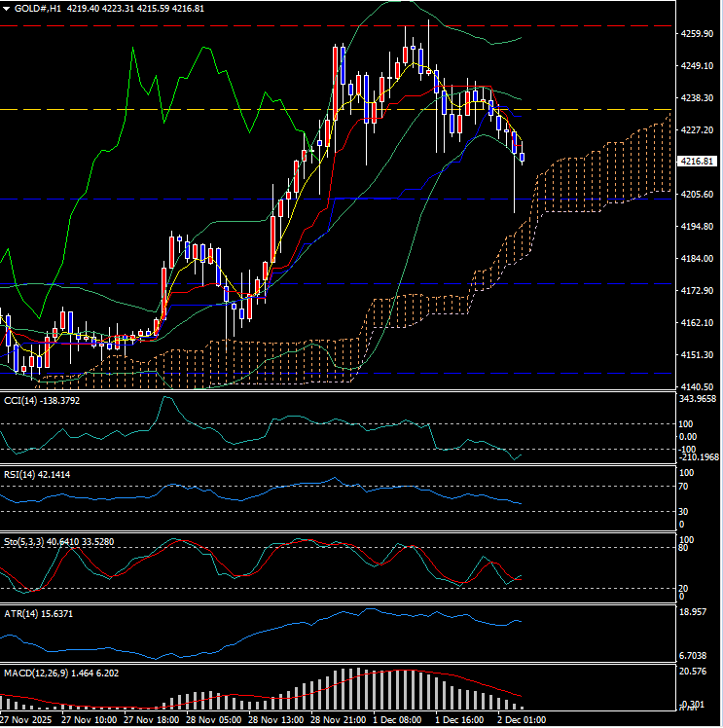Click the GOLD#,H1 chart title

pos(39,8)
